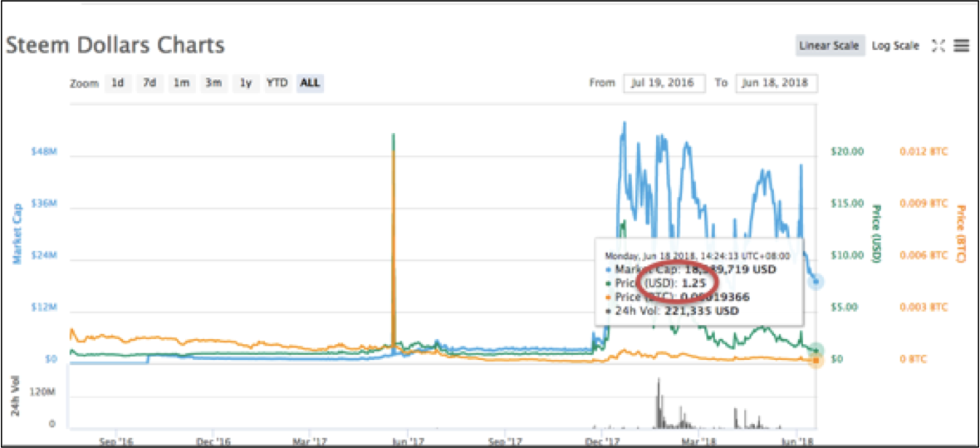Switch chart to Linear Scale
This screenshot has width=980, height=448.
point(831,46)
